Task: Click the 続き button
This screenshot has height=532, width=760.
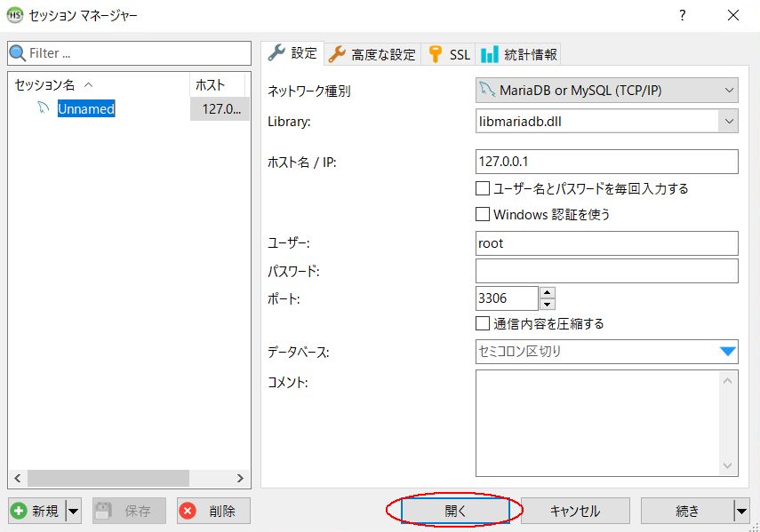Action: click(687, 511)
